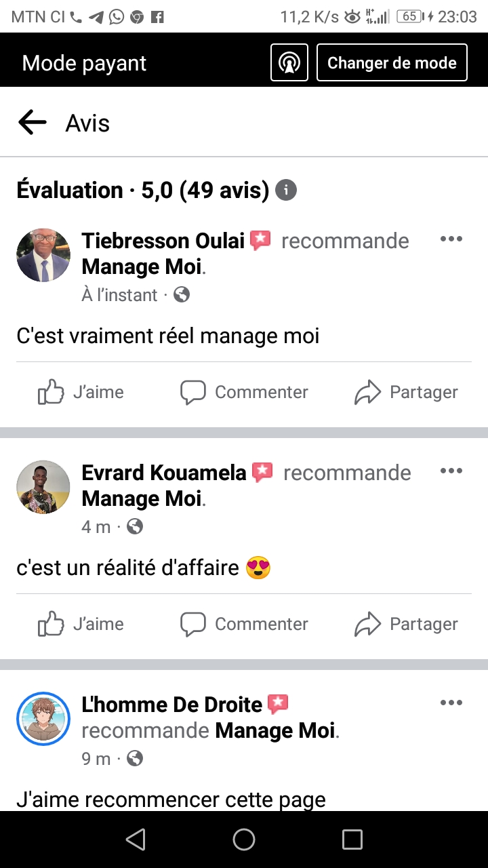Tap L'homme De Droite's profile name
This screenshot has height=868, width=488.
tap(172, 705)
